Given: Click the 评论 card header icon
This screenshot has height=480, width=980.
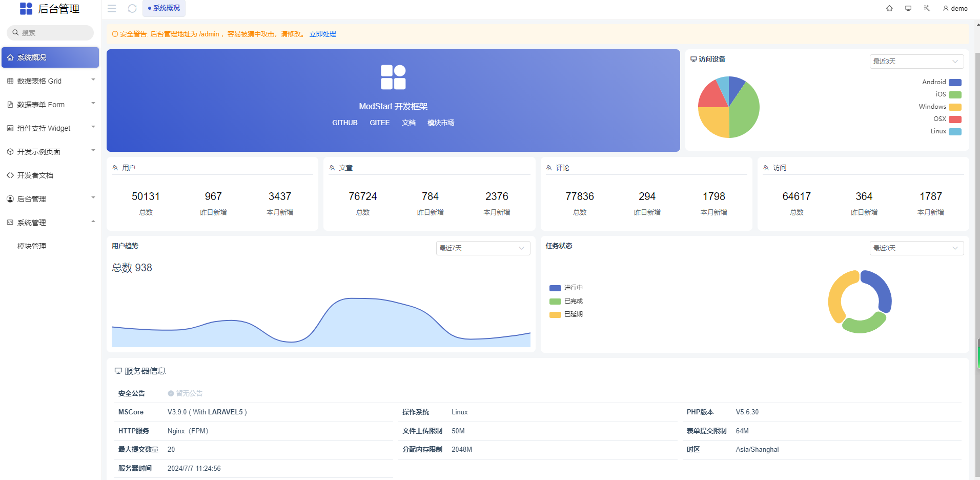Looking at the screenshot, I should coord(549,168).
